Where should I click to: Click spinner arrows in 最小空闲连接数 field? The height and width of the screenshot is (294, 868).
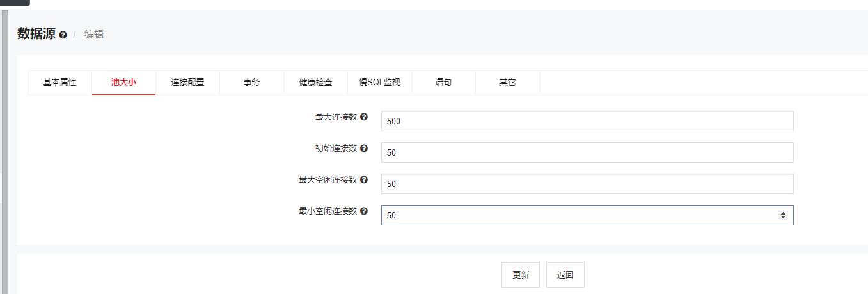[x=782, y=215]
